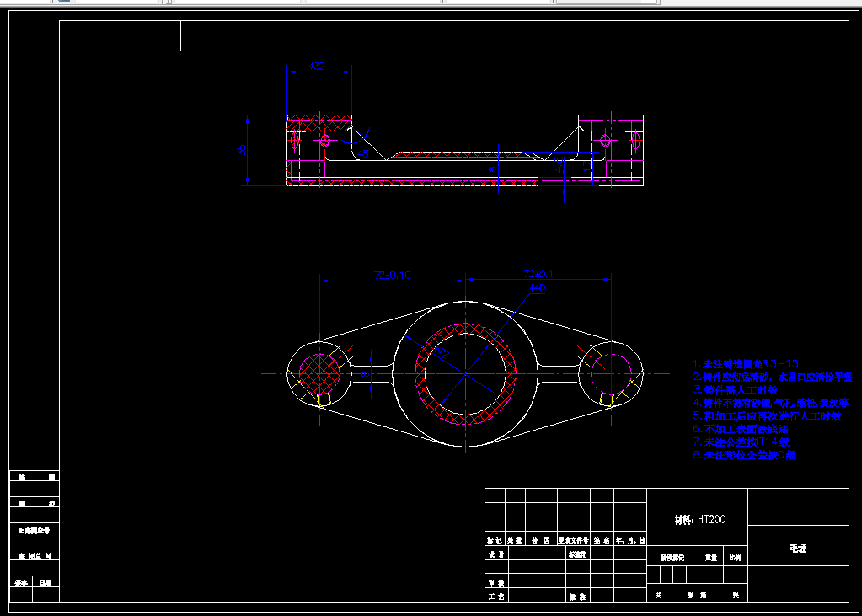Select the '标准化' cell in the title block
Viewport: 862px width, 616px height.
576,554
